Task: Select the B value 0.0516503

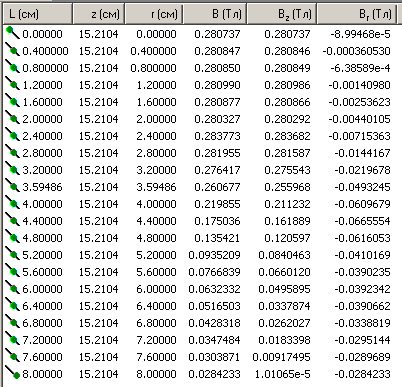Action: (x=214, y=306)
